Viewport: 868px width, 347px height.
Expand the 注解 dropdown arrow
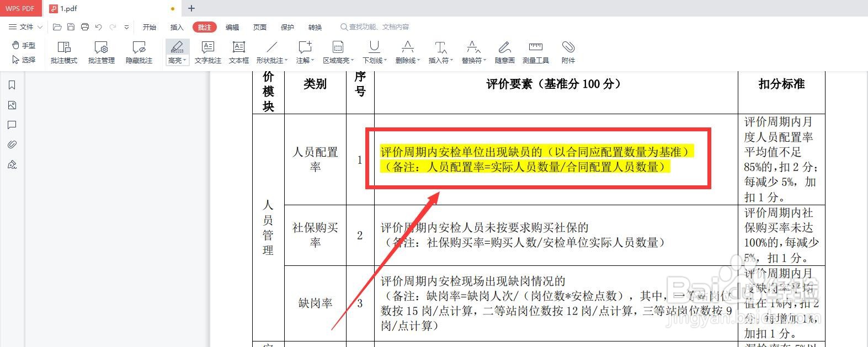tap(312, 61)
